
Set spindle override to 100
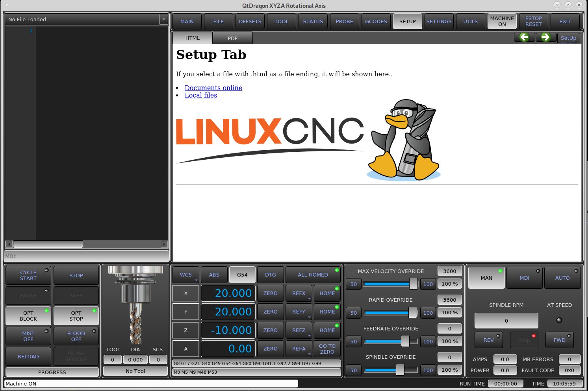[428, 370]
